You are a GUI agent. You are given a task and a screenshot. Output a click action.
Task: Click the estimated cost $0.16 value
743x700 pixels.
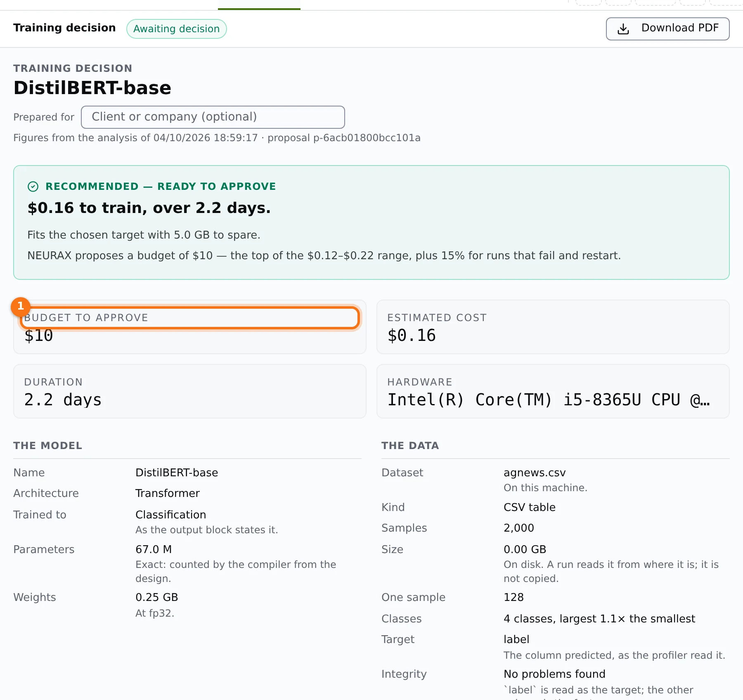pyautogui.click(x=412, y=336)
